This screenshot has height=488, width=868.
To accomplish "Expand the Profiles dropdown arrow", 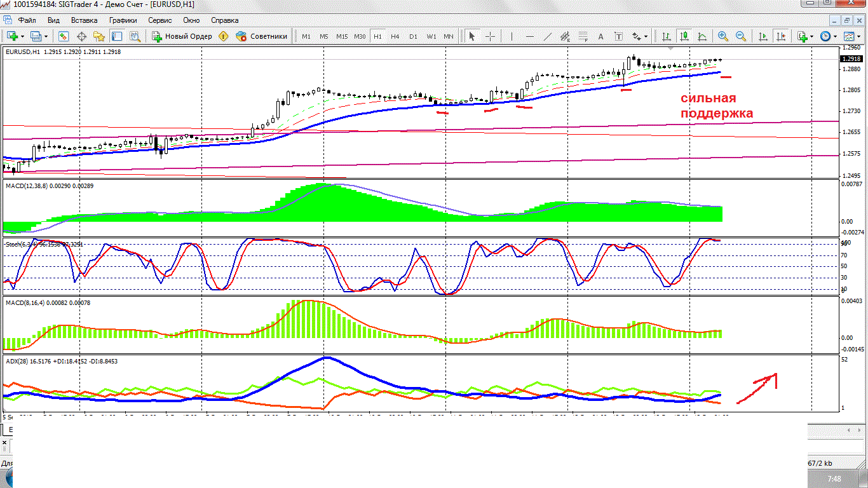I will point(46,36).
